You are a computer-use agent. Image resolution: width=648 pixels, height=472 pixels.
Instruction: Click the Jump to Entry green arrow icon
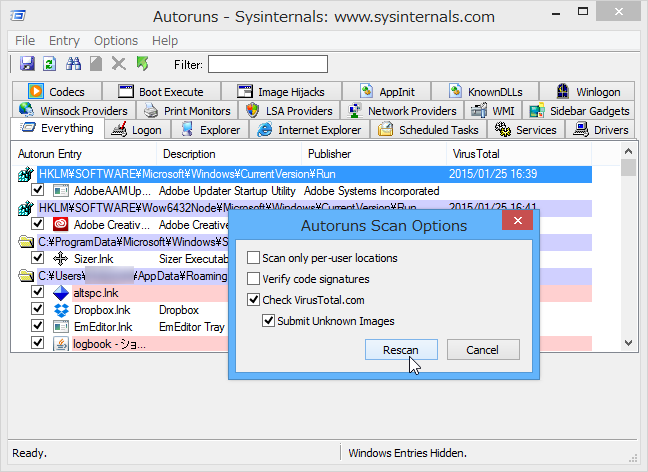143,64
